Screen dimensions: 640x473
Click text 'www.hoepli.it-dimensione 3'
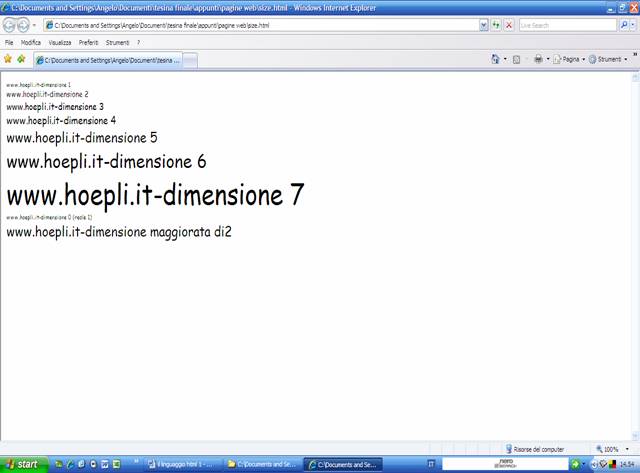point(55,107)
